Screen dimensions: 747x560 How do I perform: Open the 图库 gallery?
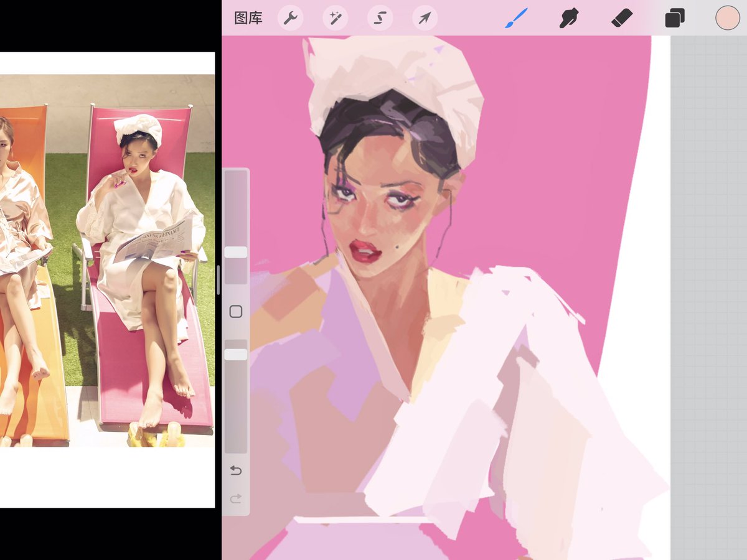click(248, 18)
